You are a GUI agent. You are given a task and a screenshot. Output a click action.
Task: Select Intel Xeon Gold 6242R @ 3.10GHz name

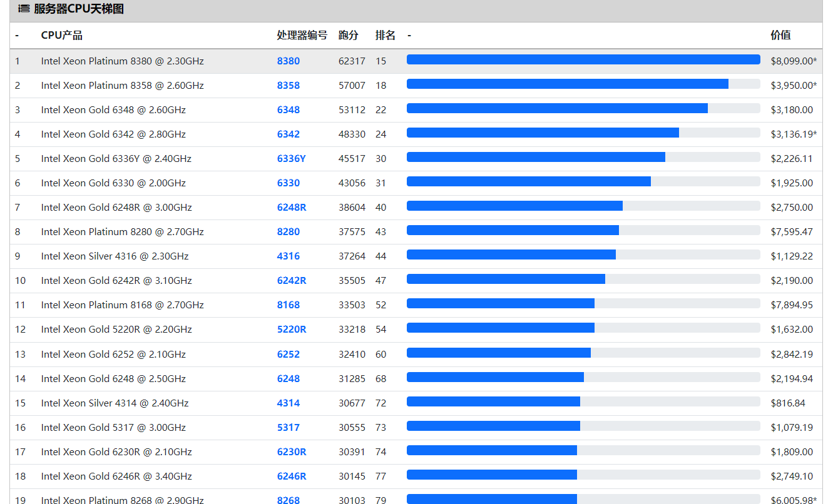click(x=116, y=281)
